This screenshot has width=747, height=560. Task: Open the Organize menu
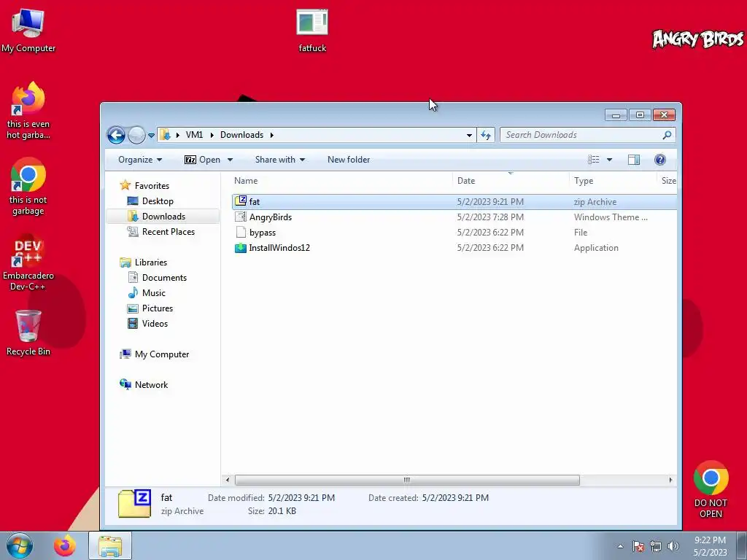pos(140,160)
